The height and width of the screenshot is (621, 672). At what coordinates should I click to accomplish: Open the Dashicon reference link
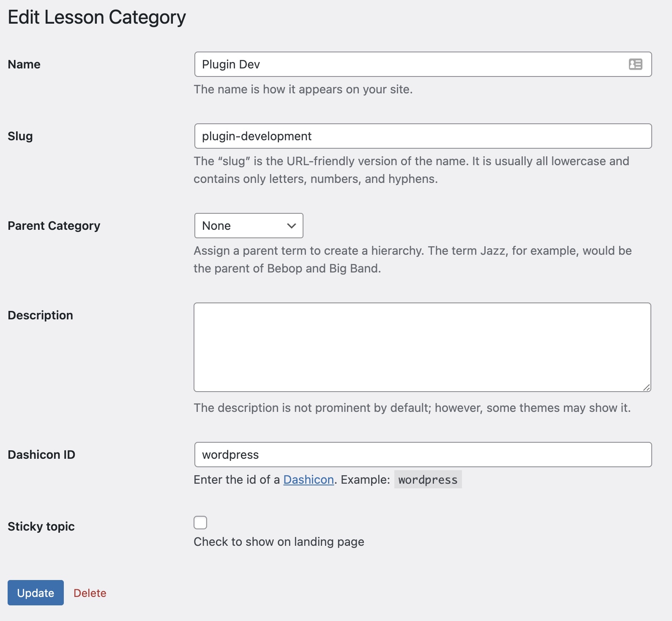click(309, 480)
